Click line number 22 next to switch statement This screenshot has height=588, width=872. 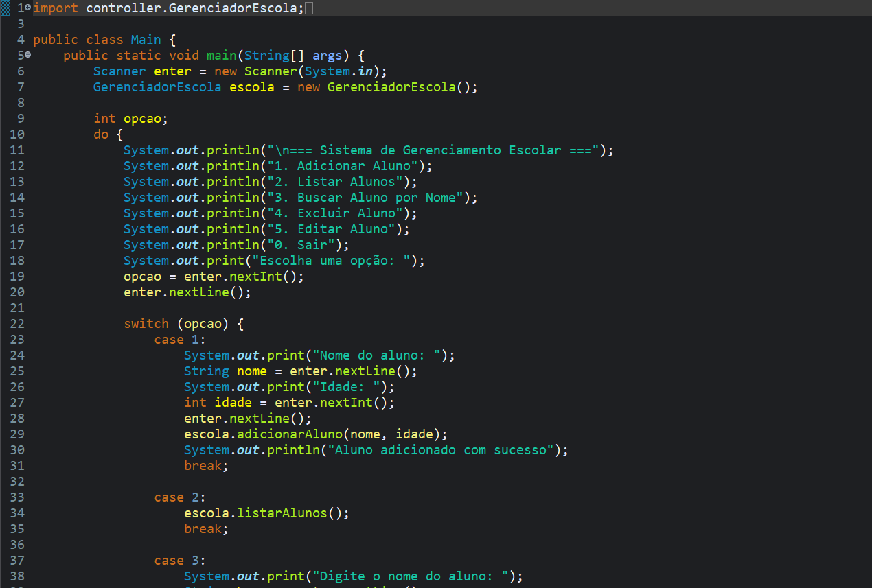click(x=17, y=323)
